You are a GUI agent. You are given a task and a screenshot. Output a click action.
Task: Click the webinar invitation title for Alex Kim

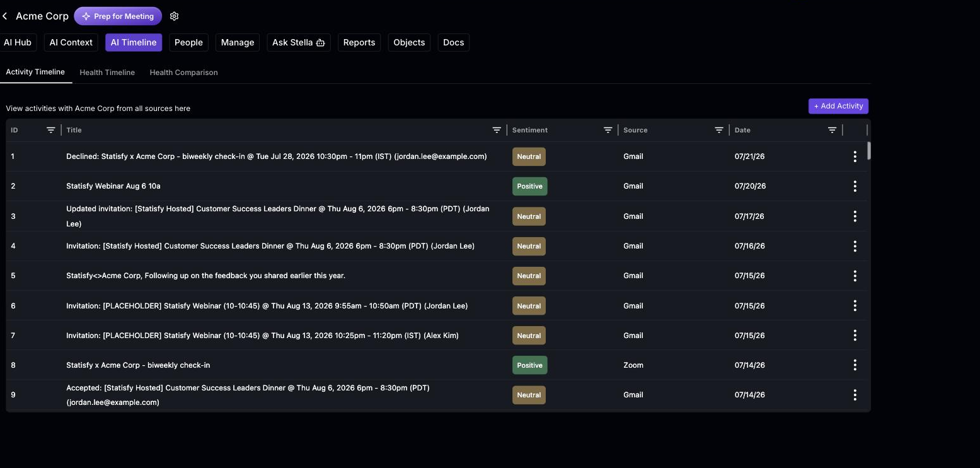pyautogui.click(x=262, y=336)
